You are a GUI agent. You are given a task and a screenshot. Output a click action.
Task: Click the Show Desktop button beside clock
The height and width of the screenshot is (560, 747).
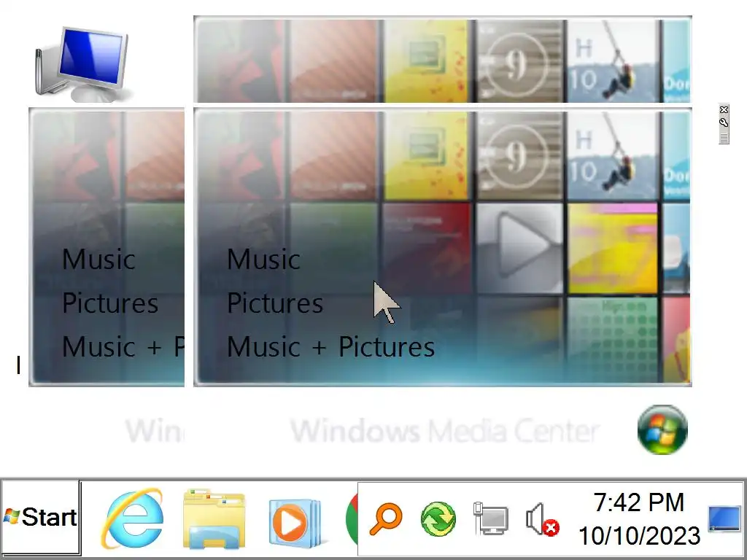point(724,518)
